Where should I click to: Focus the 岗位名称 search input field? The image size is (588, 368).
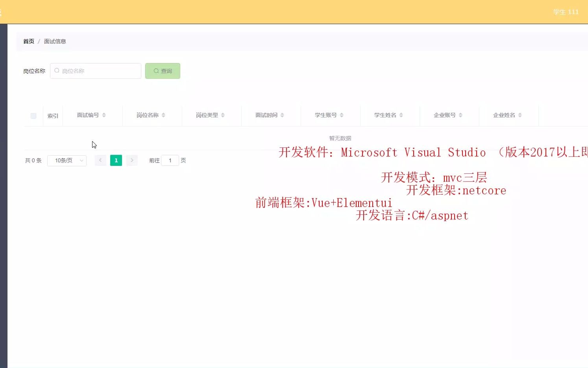coord(96,71)
